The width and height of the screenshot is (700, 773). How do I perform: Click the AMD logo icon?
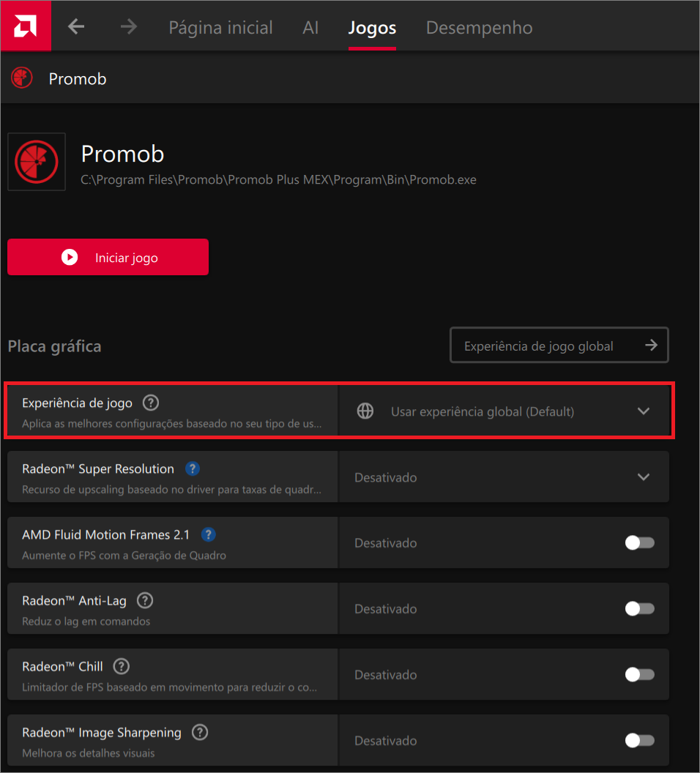click(x=26, y=26)
